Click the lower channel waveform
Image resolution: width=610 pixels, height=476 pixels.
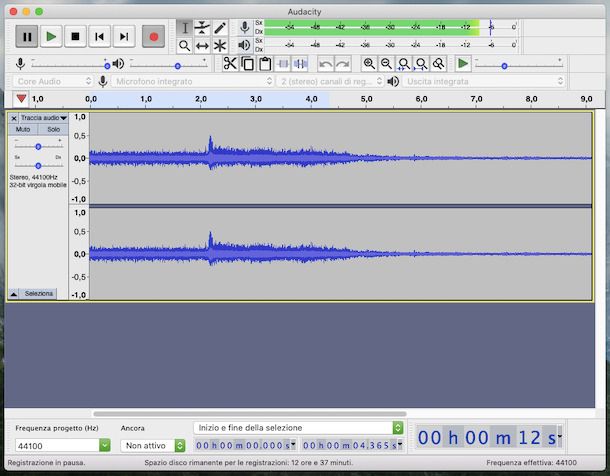[x=340, y=254]
